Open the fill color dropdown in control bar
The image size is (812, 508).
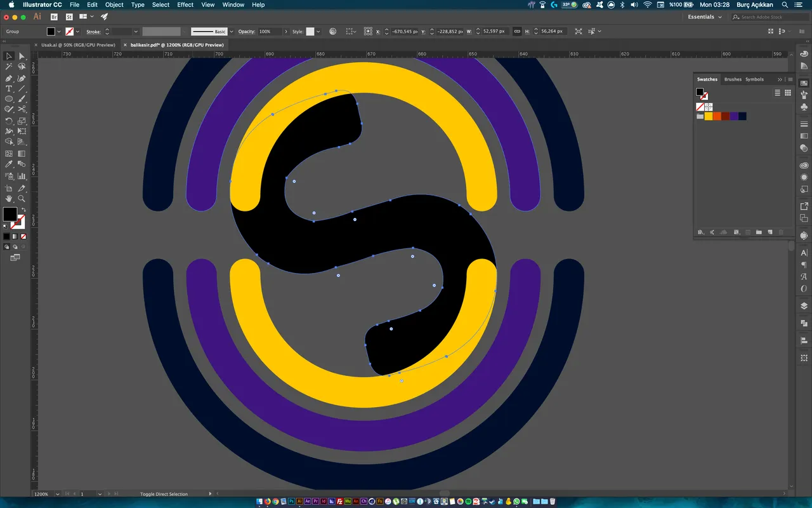[x=60, y=31]
